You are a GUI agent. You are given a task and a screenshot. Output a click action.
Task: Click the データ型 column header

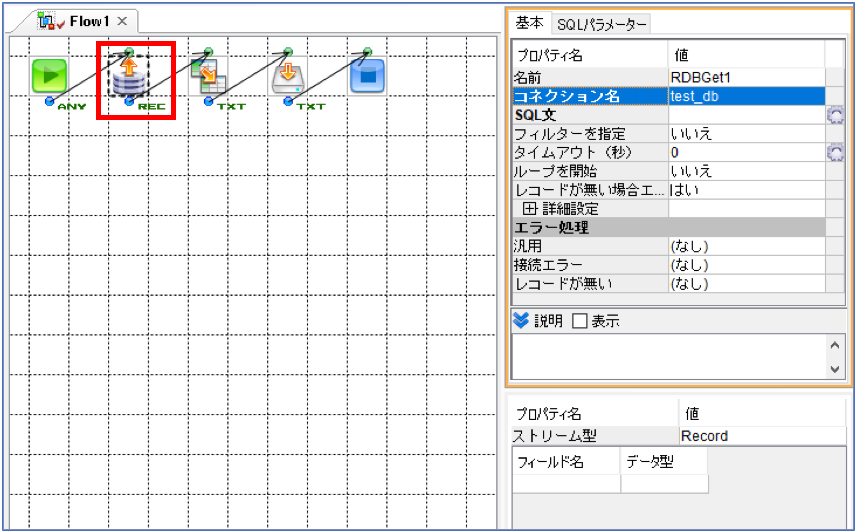coord(664,462)
